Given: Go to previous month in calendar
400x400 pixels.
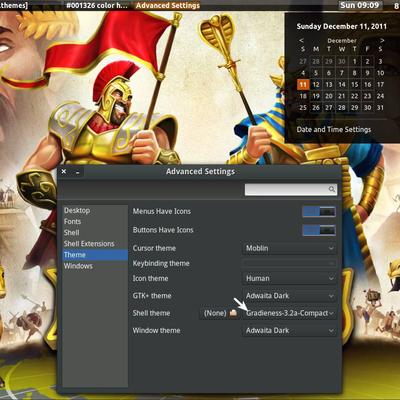Looking at the screenshot, I should coord(301,40).
